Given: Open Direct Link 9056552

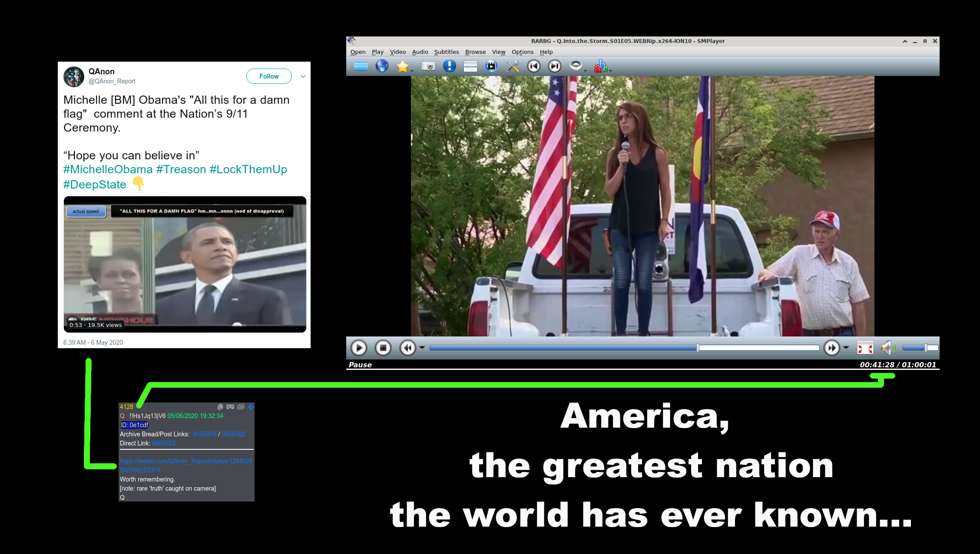Looking at the screenshot, I should pyautogui.click(x=164, y=443).
